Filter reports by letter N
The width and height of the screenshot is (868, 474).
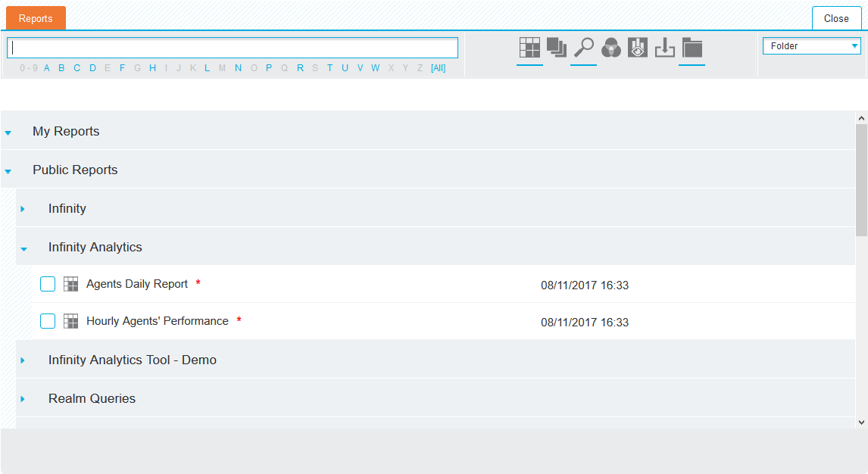(238, 68)
